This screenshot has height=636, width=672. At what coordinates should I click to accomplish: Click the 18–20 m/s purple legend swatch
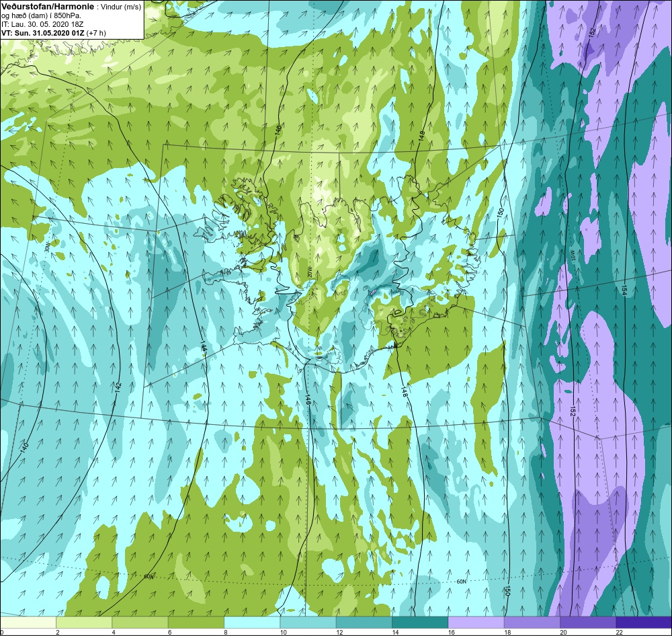pos(532,622)
